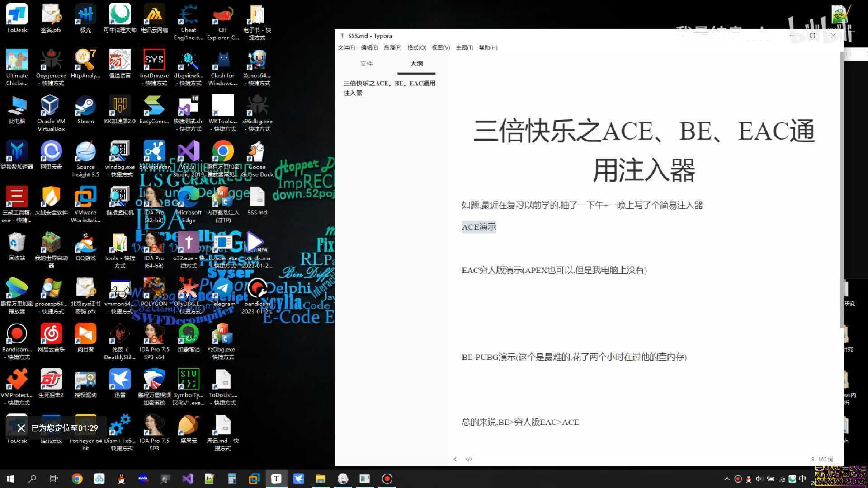
Task: Select the Typora icon on the taskbar
Action: point(276,478)
